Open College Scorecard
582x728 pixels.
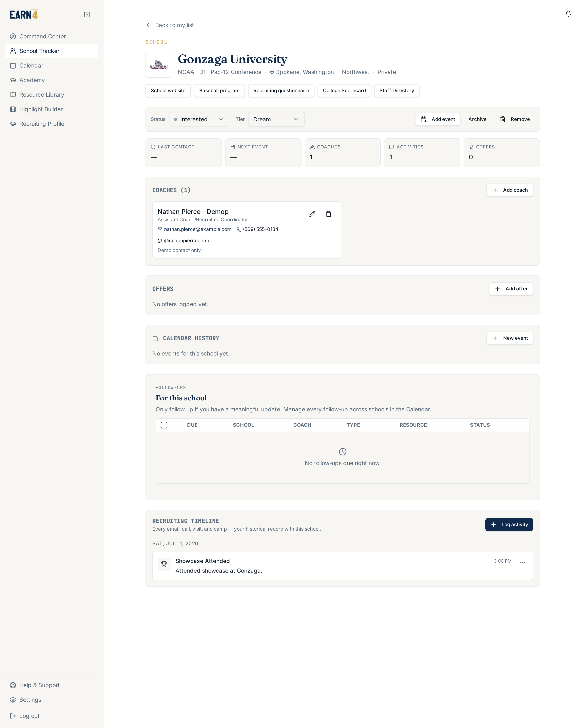[344, 90]
